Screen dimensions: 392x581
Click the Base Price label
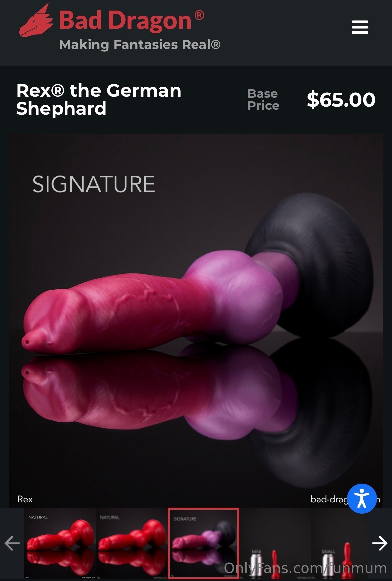[263, 100]
